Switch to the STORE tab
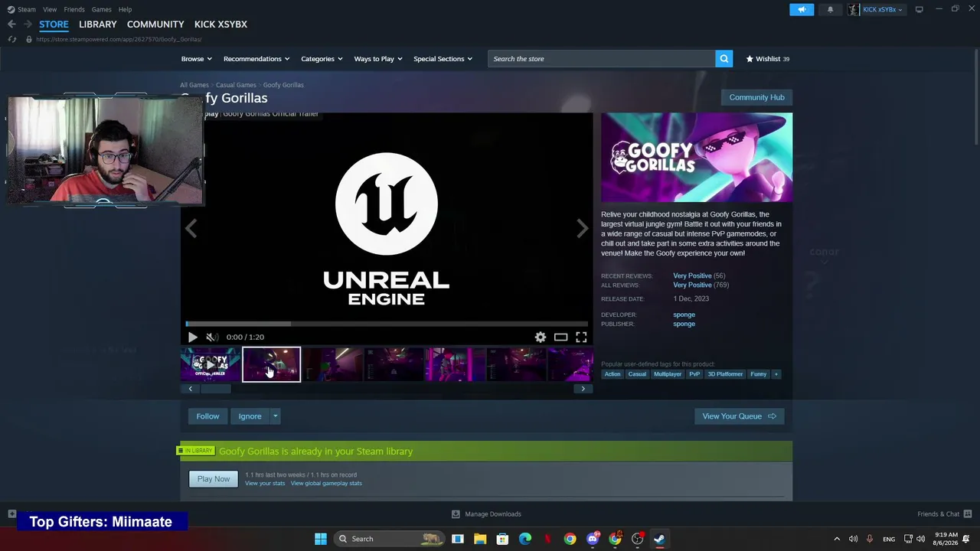Image resolution: width=980 pixels, height=551 pixels. click(54, 24)
